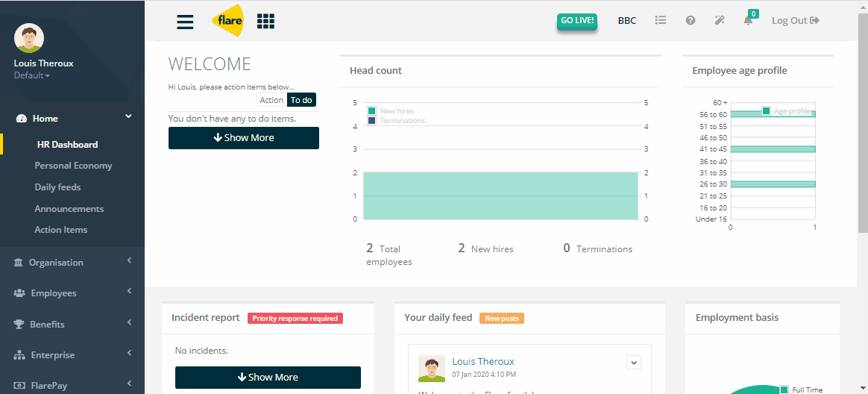Open Daily feeds page
Screen dimensions: 868x394
click(57, 187)
